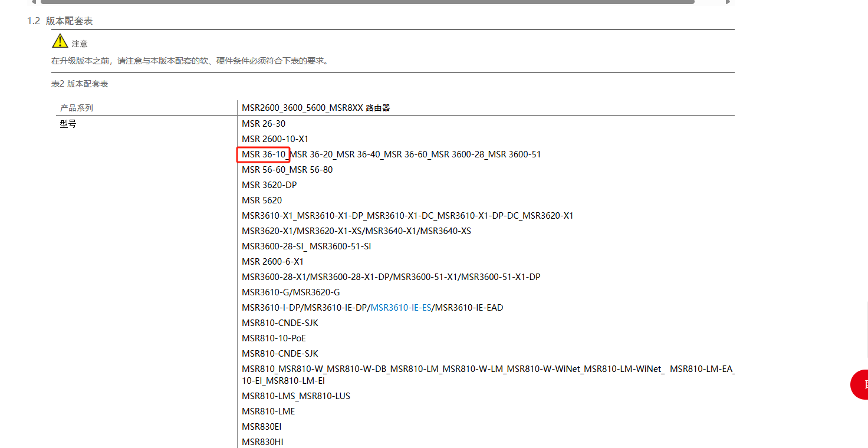Click the horizontal scrollbar thumb at the top
Viewport: 868px width, 448px height.
(x=367, y=2)
